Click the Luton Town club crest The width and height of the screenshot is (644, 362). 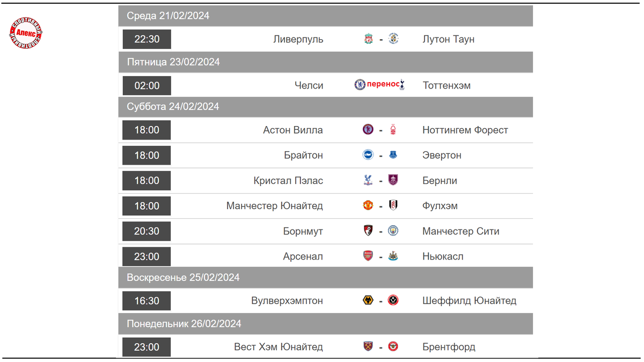pyautogui.click(x=393, y=39)
